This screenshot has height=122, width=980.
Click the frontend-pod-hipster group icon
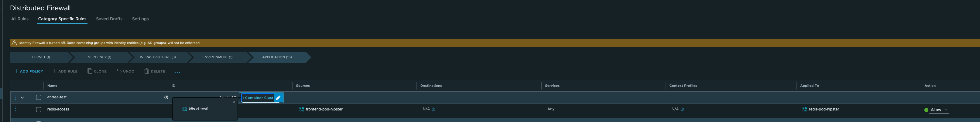(301, 109)
